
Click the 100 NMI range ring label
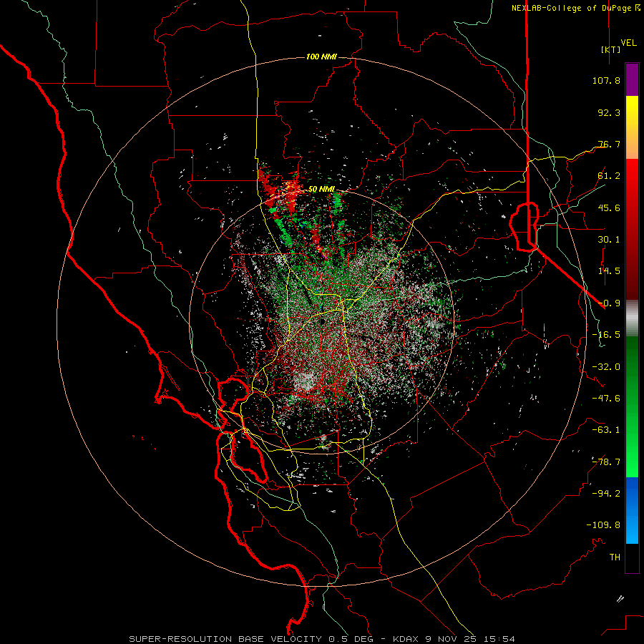[321, 57]
